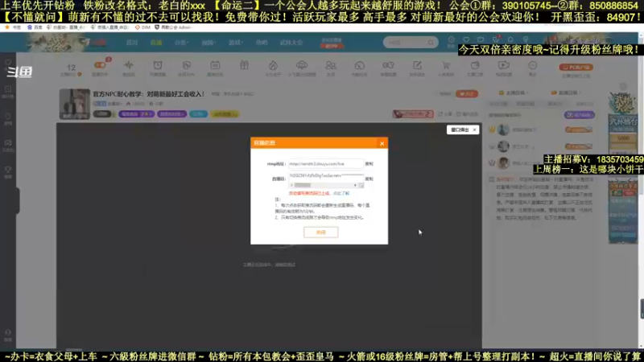This screenshot has width=644, height=362.
Task: Open the two-people friends tool icon
Action: [331, 65]
